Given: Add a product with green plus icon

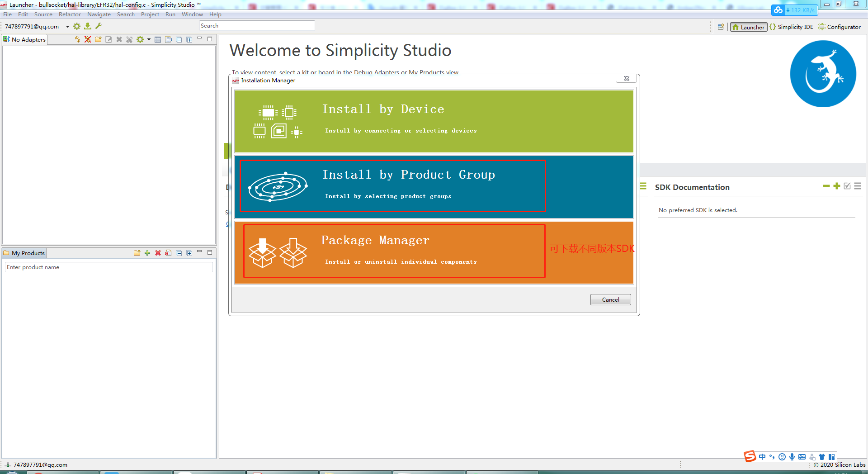Looking at the screenshot, I should (x=147, y=253).
